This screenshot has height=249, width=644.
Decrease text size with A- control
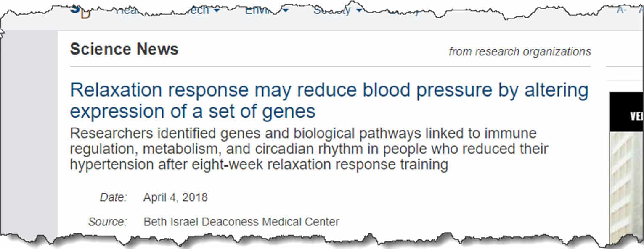coord(622,10)
